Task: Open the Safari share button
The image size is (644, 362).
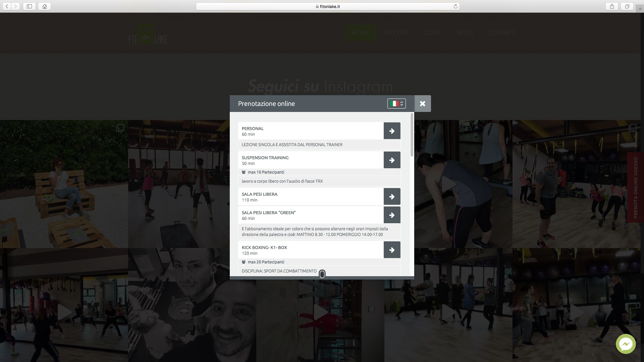Action: [612, 6]
